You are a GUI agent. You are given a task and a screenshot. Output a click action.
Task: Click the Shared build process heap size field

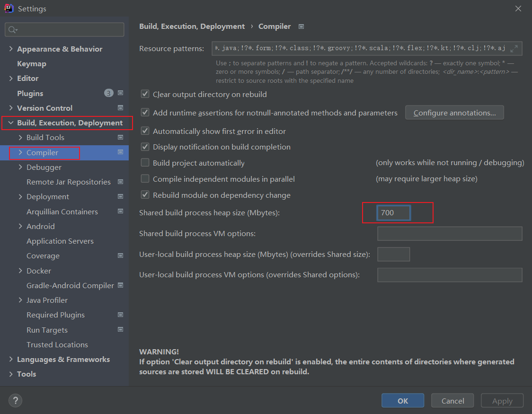pyautogui.click(x=393, y=213)
